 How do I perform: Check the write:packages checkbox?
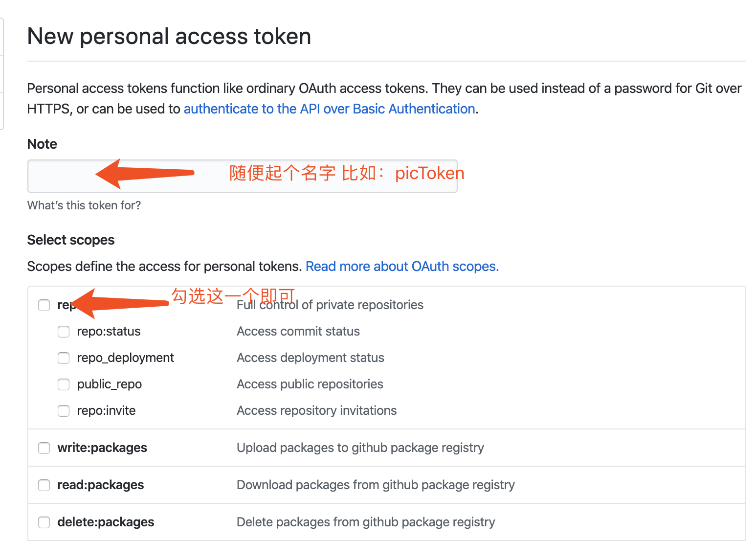coord(44,448)
